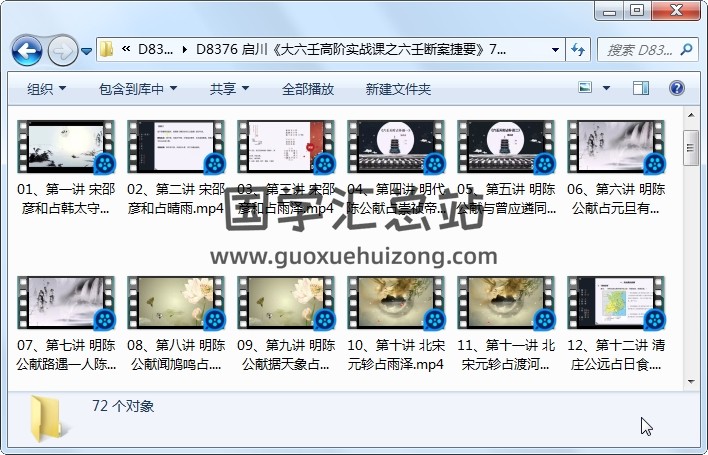Select video 07、第七讲 明陈公献路遇一人 thumbnail
Image resolution: width=708 pixels, height=455 pixels.
tap(66, 302)
